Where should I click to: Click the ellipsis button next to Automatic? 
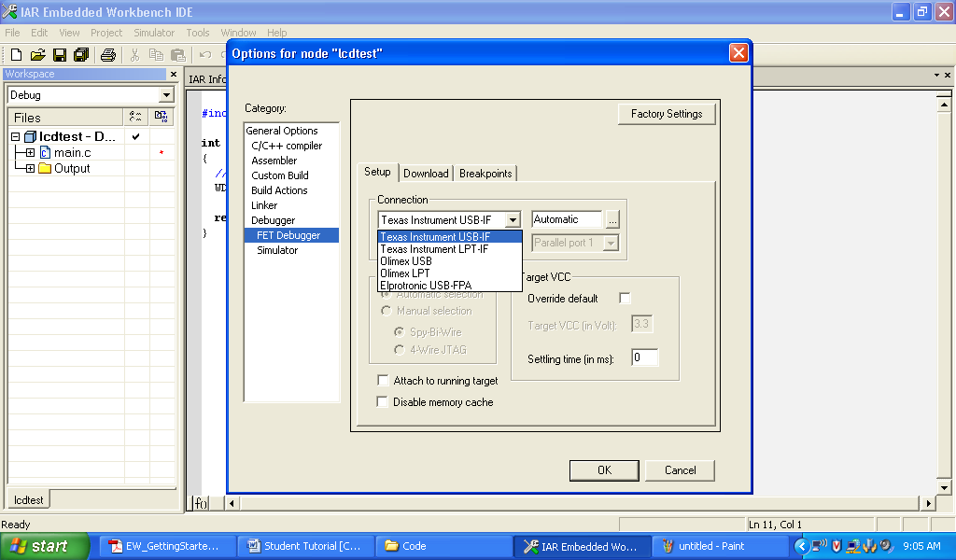click(x=612, y=219)
